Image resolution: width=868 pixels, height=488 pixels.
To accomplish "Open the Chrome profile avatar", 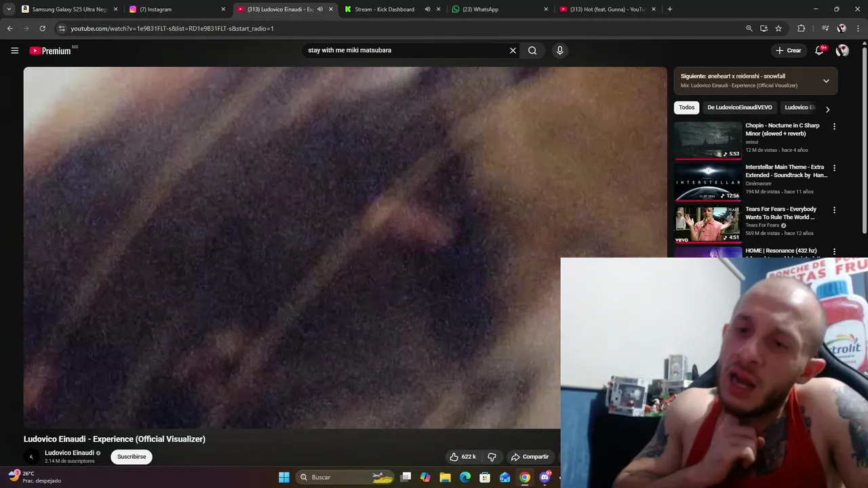I will pos(842,28).
